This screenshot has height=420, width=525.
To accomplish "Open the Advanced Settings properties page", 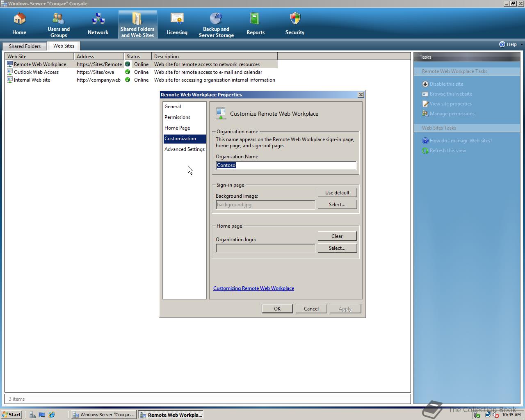I will [185, 149].
